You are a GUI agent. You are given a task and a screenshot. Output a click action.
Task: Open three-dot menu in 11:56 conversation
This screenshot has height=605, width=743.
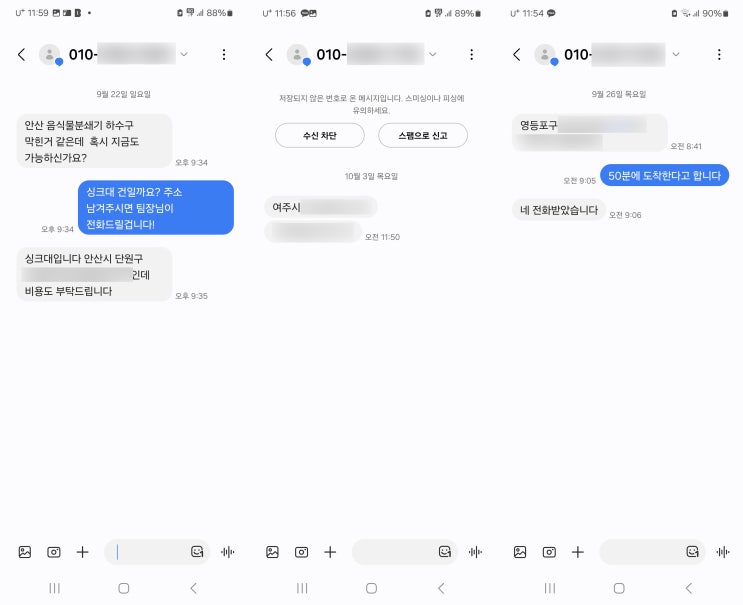tap(471, 54)
